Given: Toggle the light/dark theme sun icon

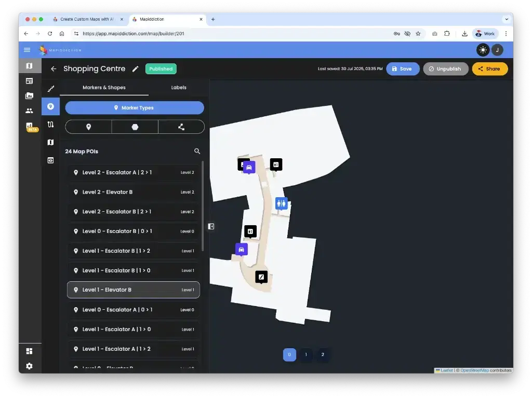Looking at the screenshot, I should coord(483,50).
